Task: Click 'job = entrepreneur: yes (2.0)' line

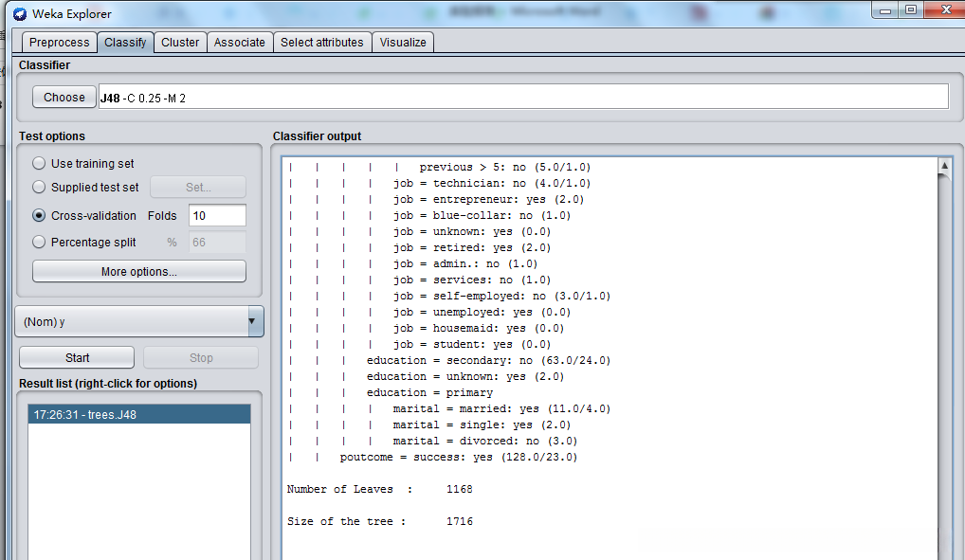Action: tap(488, 199)
